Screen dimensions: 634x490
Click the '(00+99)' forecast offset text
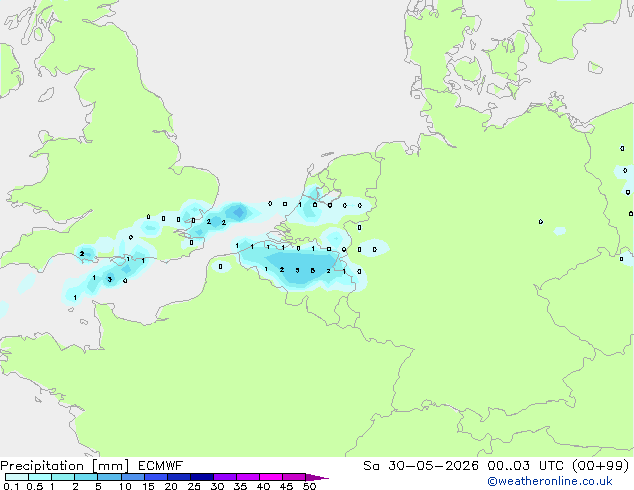(x=601, y=466)
